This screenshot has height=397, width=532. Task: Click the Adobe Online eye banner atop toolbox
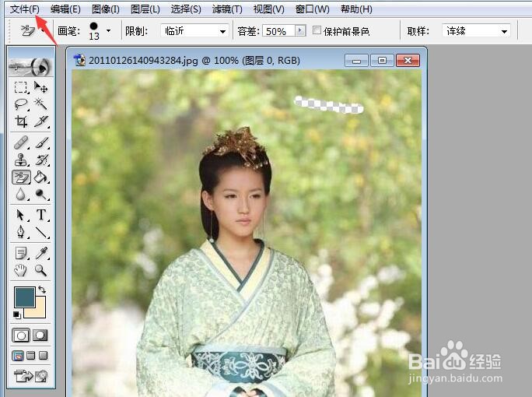point(30,67)
